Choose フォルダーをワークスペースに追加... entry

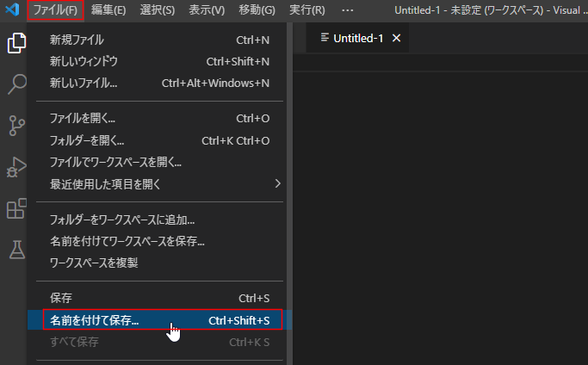160,220
